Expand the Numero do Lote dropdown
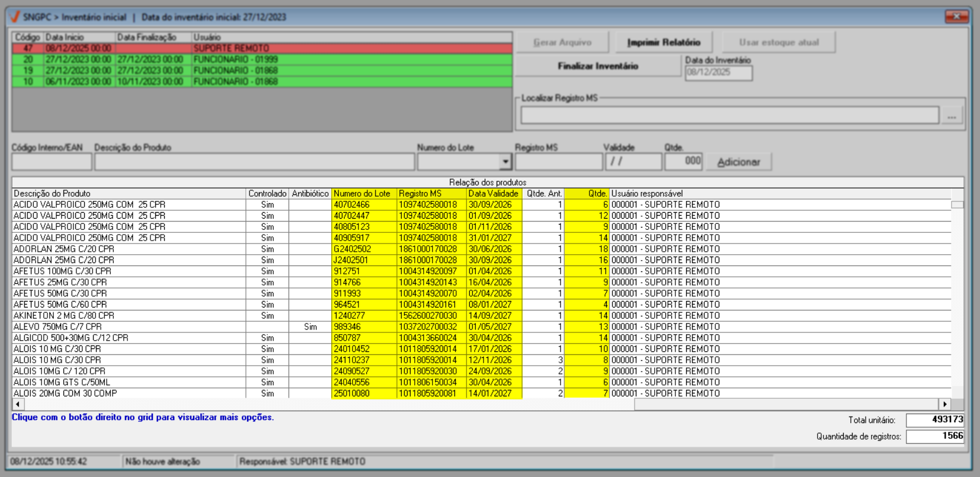 click(x=505, y=162)
